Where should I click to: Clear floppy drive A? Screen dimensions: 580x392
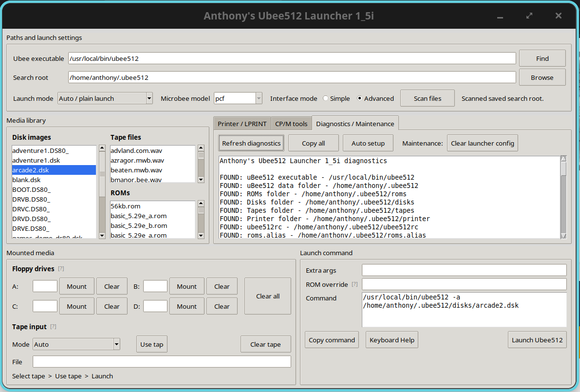[112, 286]
